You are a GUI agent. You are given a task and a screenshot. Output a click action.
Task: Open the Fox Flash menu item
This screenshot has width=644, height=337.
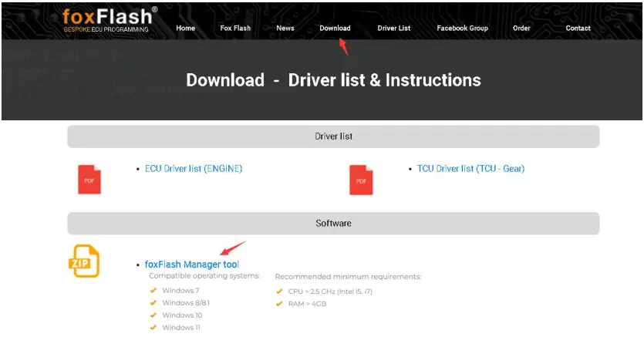[235, 28]
